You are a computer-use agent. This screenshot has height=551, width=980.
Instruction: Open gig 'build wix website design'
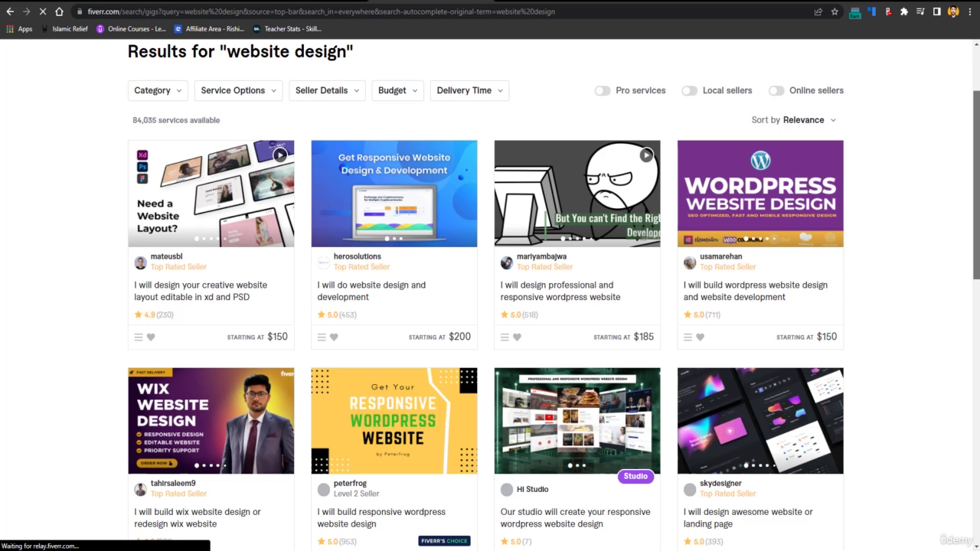[x=198, y=518]
